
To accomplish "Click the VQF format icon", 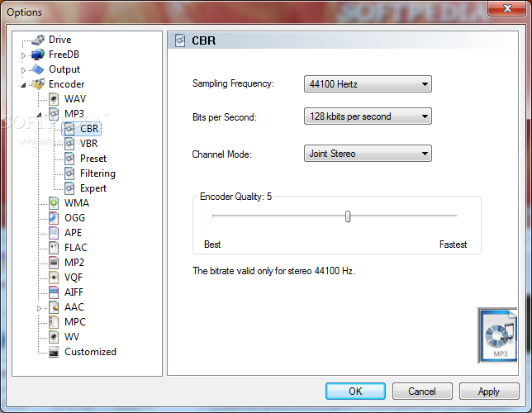I will click(x=54, y=278).
